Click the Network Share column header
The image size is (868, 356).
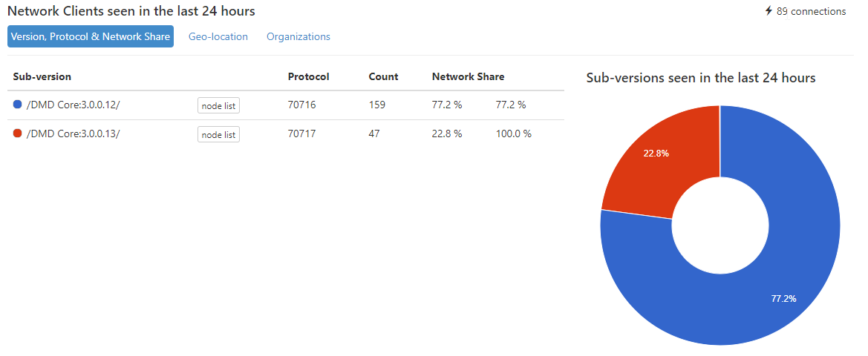[469, 77]
